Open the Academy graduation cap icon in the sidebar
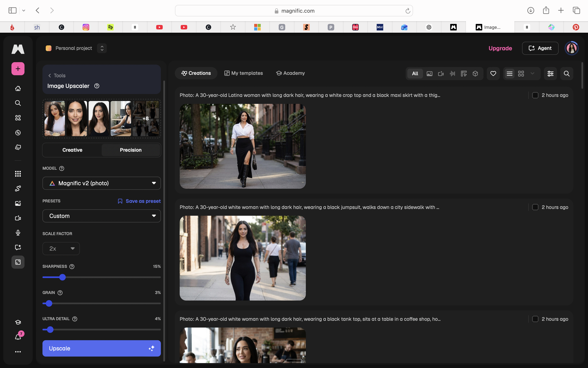 18,322
